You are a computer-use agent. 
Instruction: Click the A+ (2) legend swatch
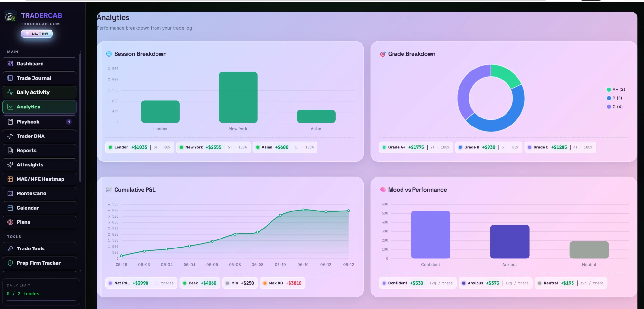(x=609, y=89)
